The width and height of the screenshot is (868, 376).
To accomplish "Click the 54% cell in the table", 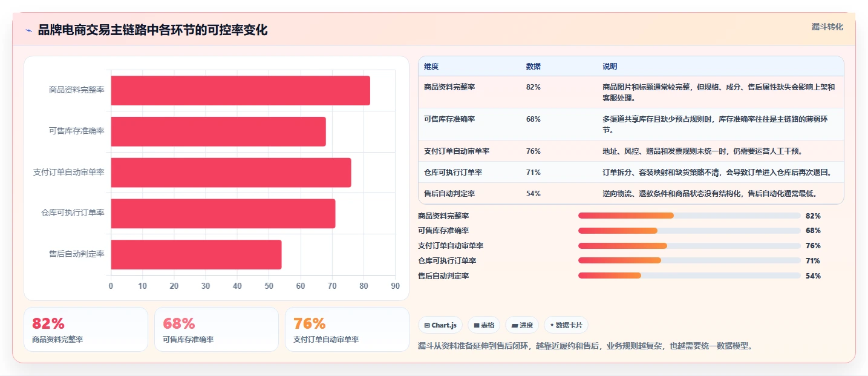I will (534, 194).
